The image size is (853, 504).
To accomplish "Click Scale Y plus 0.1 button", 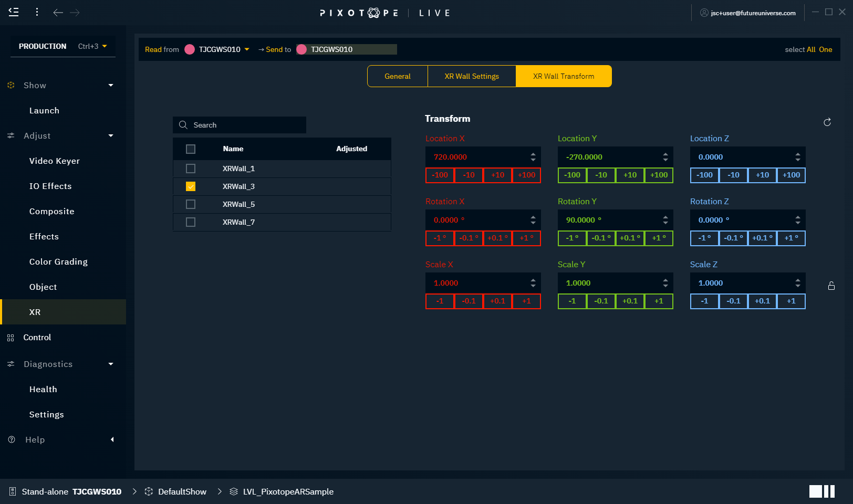I will click(630, 301).
